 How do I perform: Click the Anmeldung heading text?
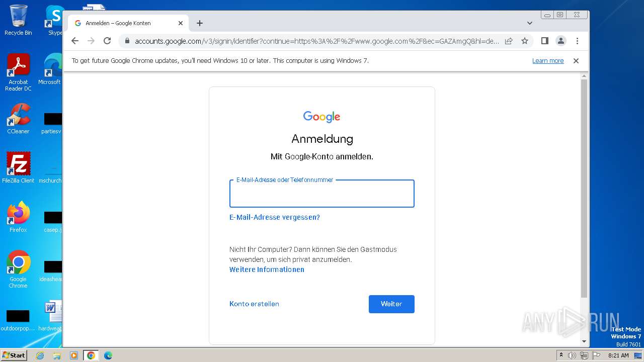[322, 139]
